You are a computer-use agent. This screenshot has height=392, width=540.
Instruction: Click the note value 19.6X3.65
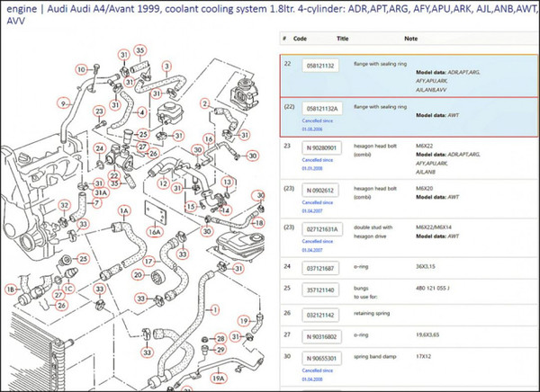(x=427, y=334)
